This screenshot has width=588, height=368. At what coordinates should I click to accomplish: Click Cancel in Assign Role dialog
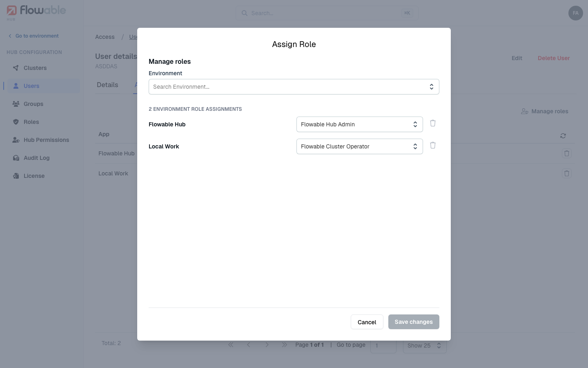(x=367, y=322)
